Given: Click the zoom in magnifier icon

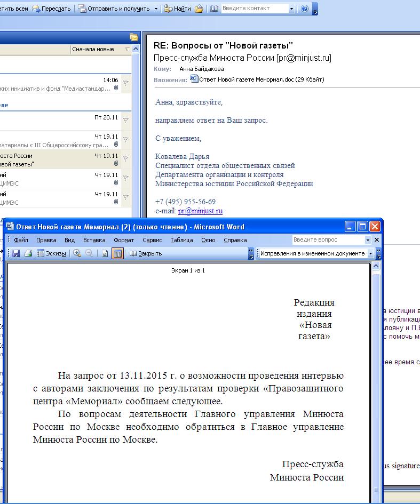Looking at the screenshot, I should [77, 253].
